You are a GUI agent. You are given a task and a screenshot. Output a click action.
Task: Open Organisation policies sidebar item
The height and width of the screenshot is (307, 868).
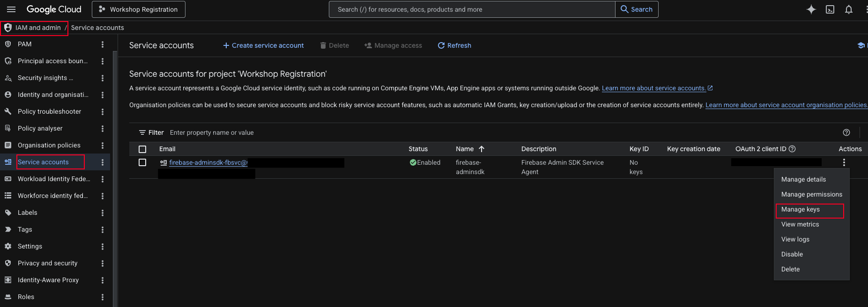tap(49, 145)
